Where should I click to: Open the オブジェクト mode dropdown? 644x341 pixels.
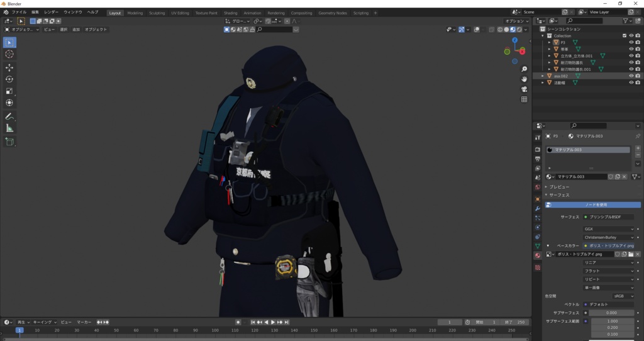(22, 30)
